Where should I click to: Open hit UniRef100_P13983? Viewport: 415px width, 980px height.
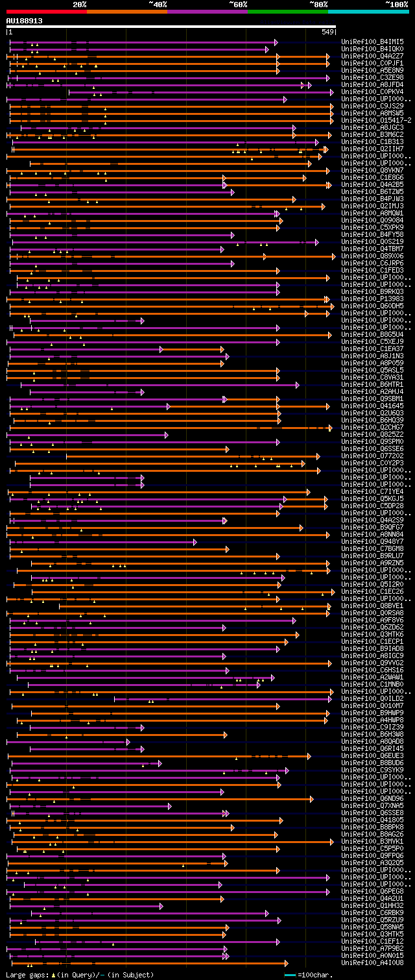(372, 299)
